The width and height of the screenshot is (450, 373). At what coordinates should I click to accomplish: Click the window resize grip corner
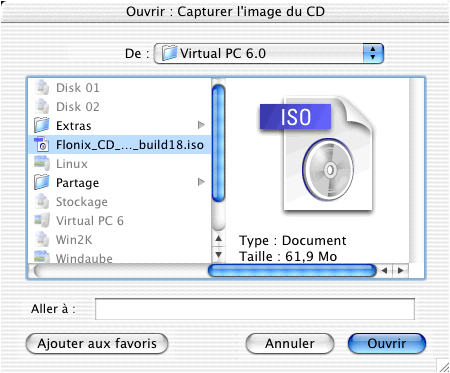443,366
